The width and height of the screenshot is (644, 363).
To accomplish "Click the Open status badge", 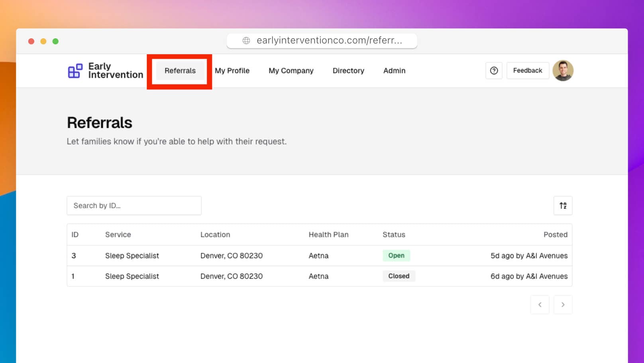I will pos(396,256).
